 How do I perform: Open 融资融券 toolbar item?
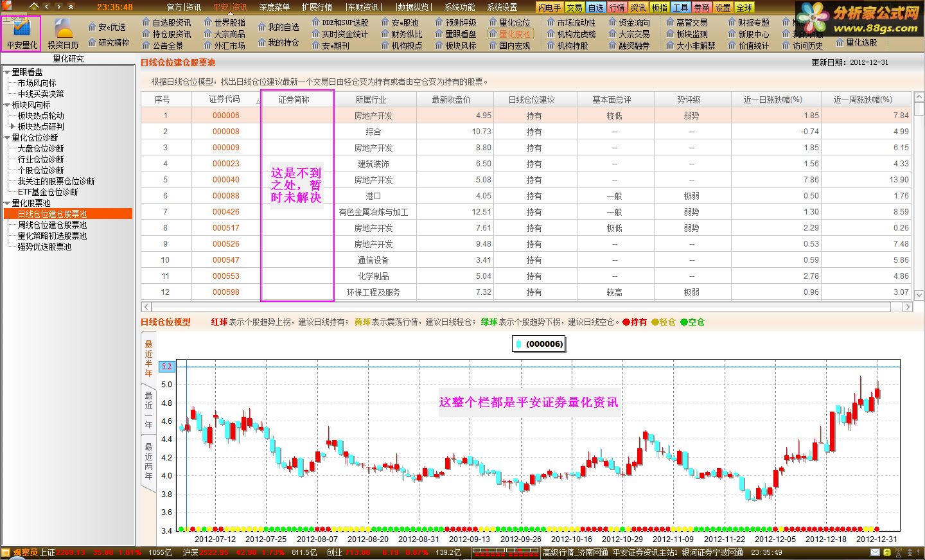[x=629, y=46]
